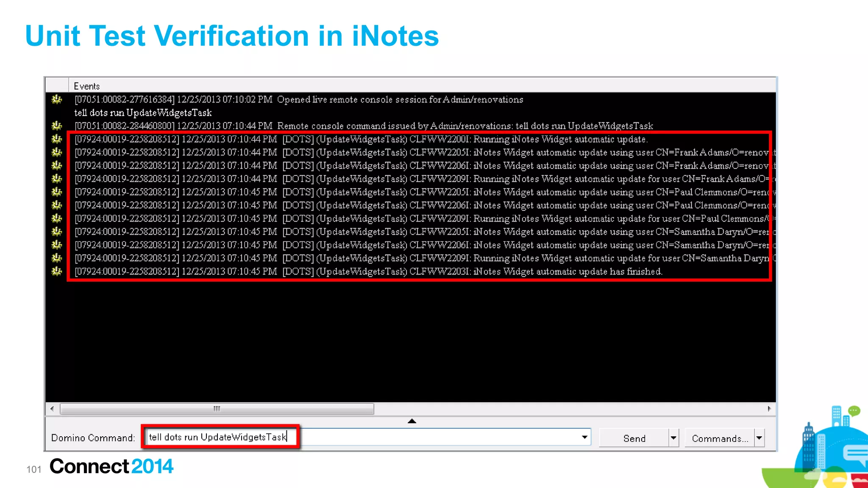Click the event icon beside CLFWW2203I finished line
Screen dimensions: 868x488
[56, 271]
